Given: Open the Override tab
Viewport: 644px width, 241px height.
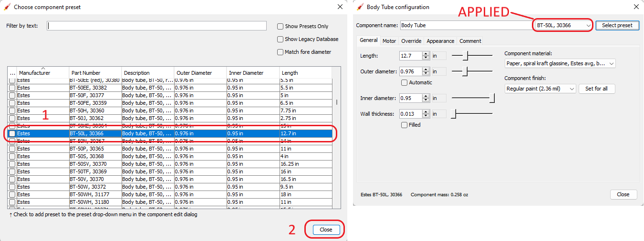Looking at the screenshot, I should pyautogui.click(x=411, y=41).
